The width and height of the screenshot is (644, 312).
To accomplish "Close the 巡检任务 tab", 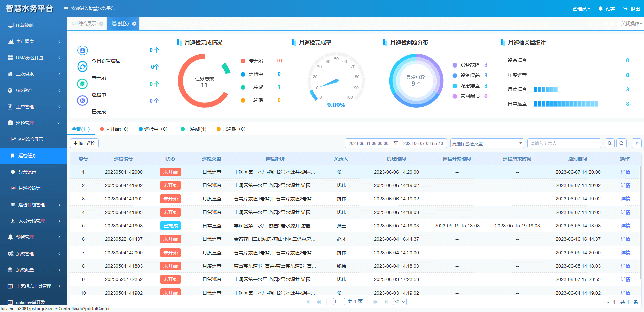I will tap(134, 24).
